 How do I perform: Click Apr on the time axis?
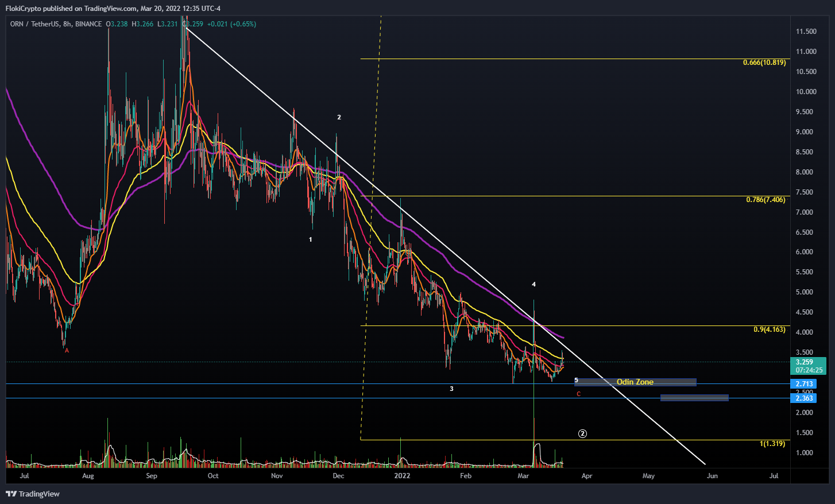click(x=586, y=476)
